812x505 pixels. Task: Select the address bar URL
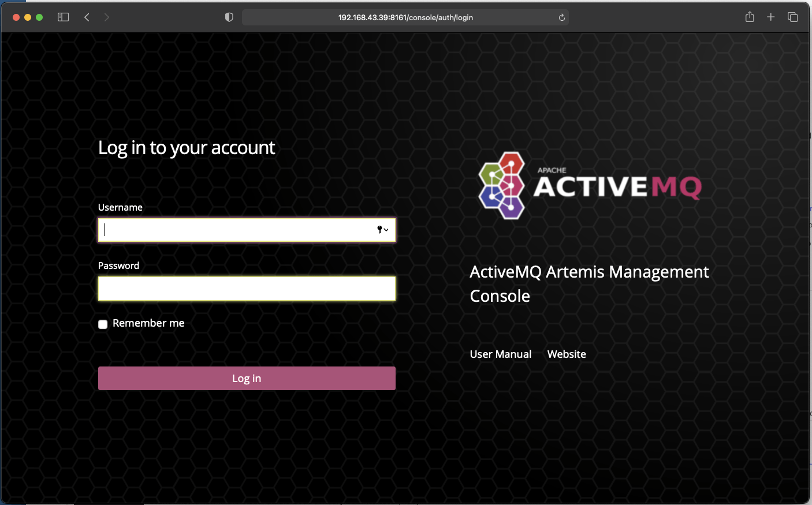pos(405,17)
